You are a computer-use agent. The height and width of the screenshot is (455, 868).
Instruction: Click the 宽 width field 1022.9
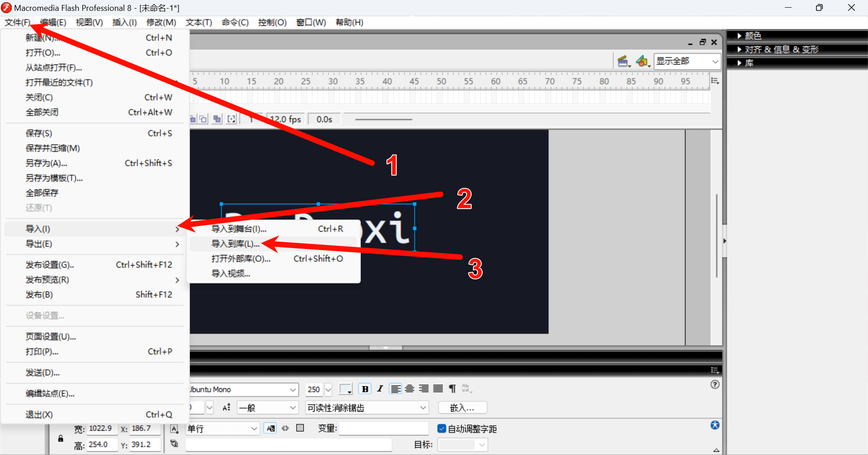101,428
